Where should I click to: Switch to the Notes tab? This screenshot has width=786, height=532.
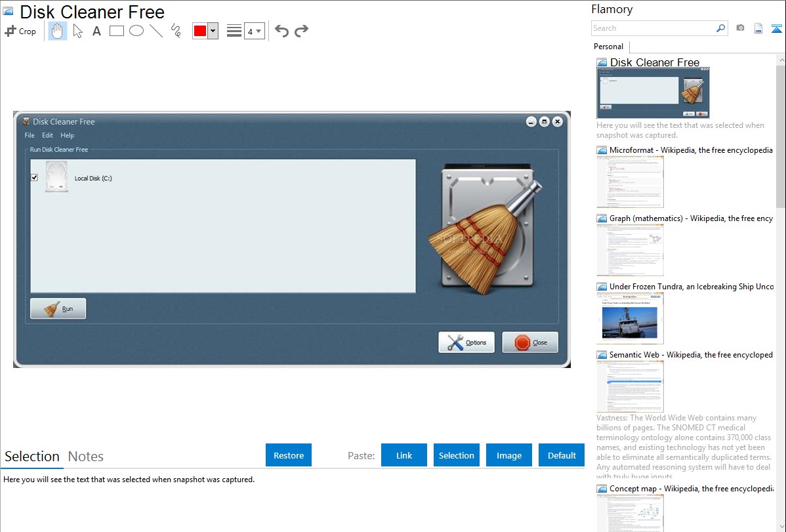pyautogui.click(x=86, y=457)
